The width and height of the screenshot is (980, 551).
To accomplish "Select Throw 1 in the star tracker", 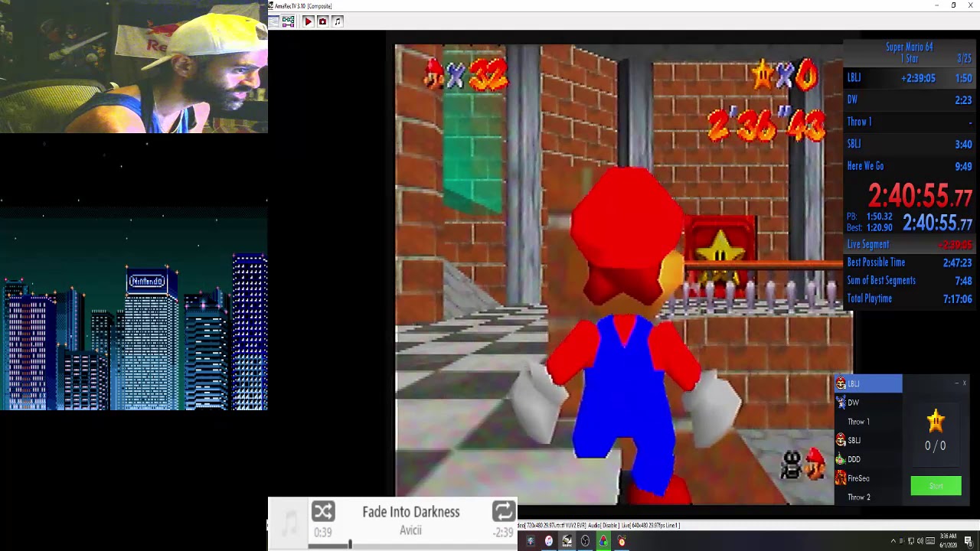I will [x=868, y=422].
